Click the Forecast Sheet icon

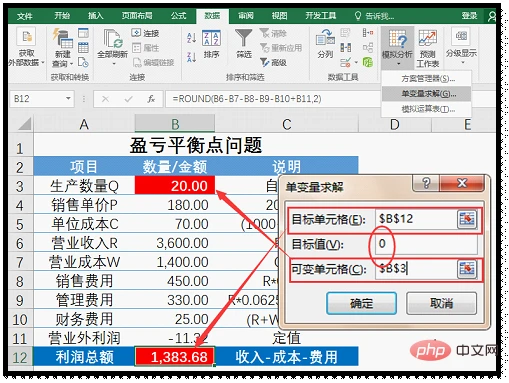coord(427,38)
